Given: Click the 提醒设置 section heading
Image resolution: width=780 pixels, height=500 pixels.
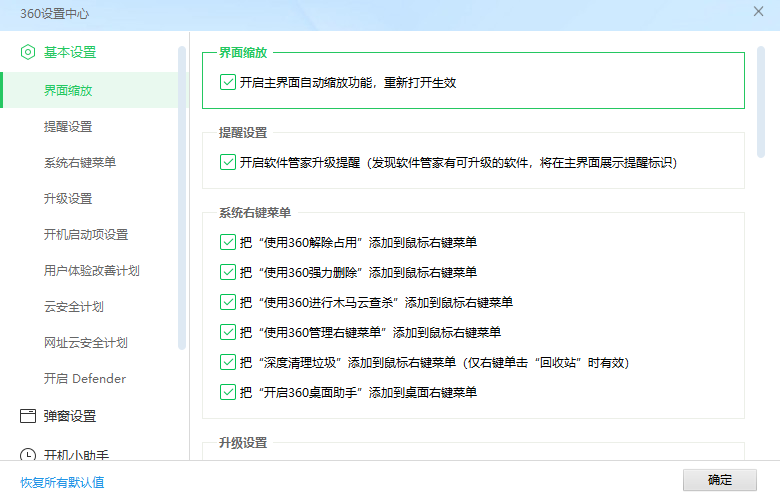Looking at the screenshot, I should click(243, 132).
